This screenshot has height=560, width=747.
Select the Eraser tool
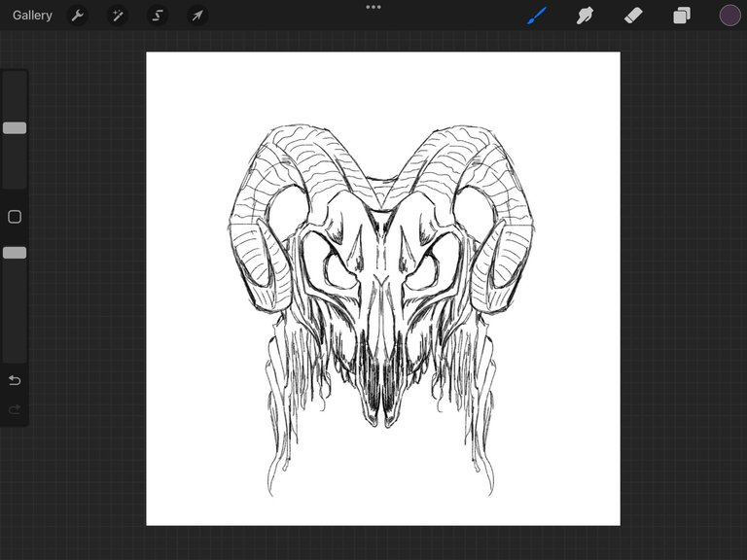[633, 16]
